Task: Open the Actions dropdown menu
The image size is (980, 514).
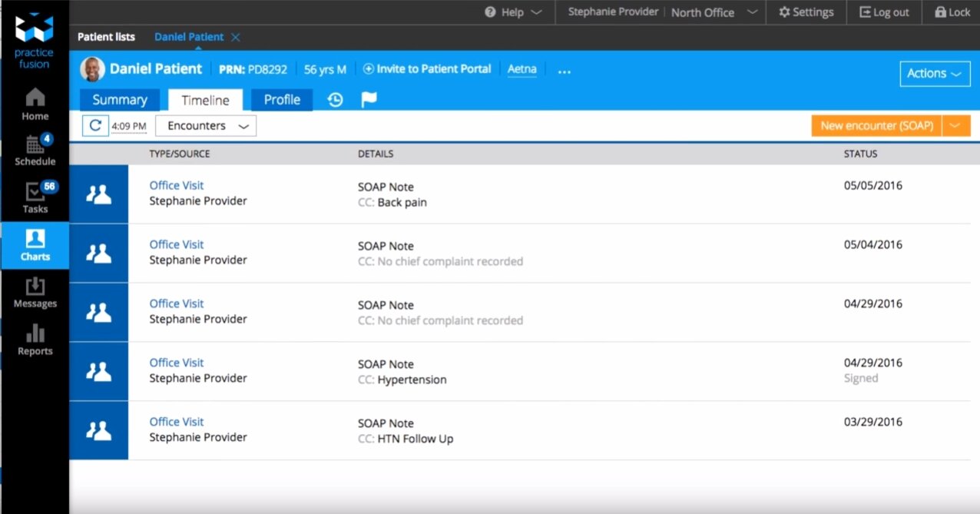Action: coord(934,74)
